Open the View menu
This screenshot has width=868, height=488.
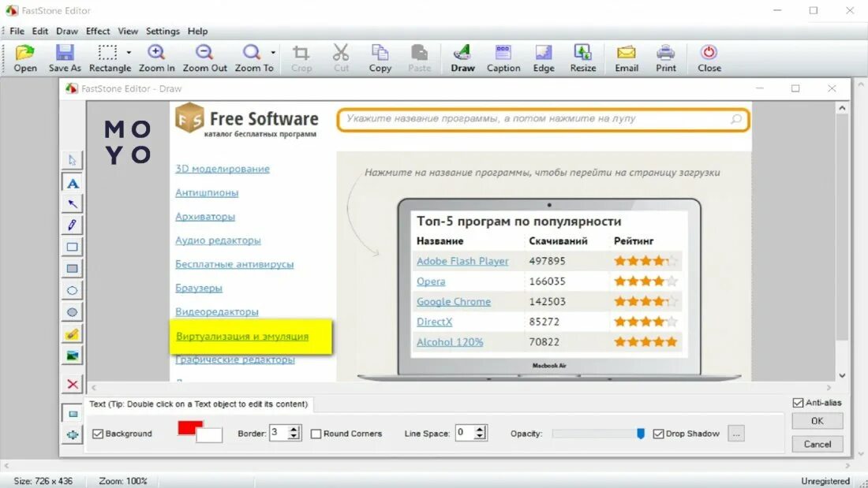tap(128, 31)
